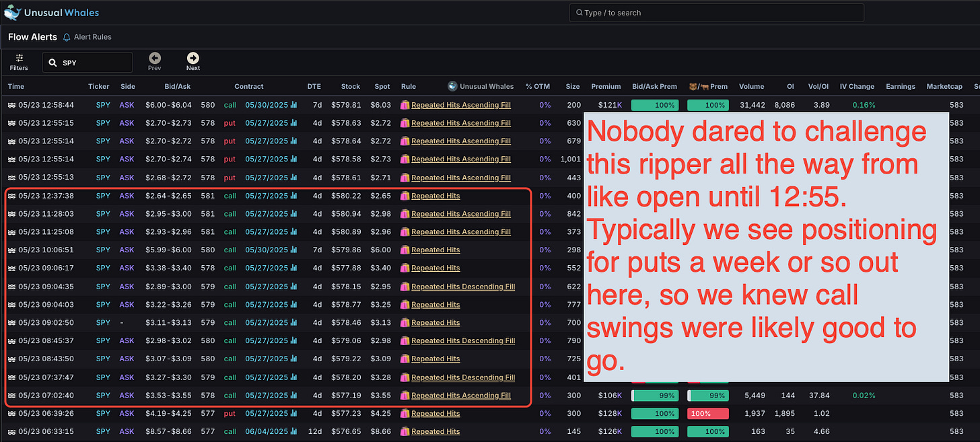The width and height of the screenshot is (980, 442).
Task: Open Alert Rules bell link
Action: pos(87,37)
